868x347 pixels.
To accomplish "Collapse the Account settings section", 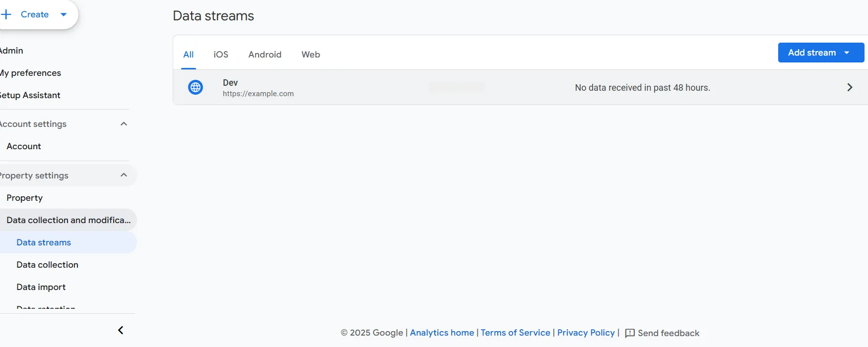I will pyautogui.click(x=124, y=124).
